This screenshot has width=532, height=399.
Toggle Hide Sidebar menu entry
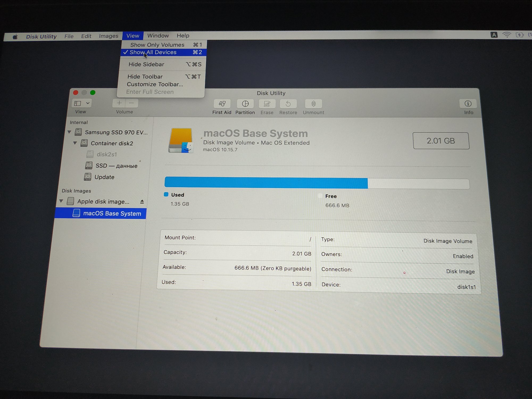[146, 64]
